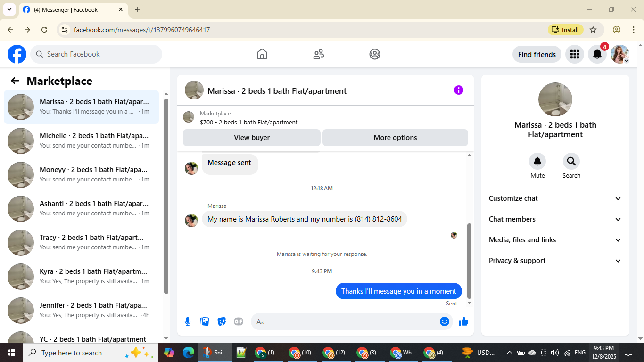Open Marissa conversation in list
Viewport: 644px width, 362px height.
pos(81,107)
